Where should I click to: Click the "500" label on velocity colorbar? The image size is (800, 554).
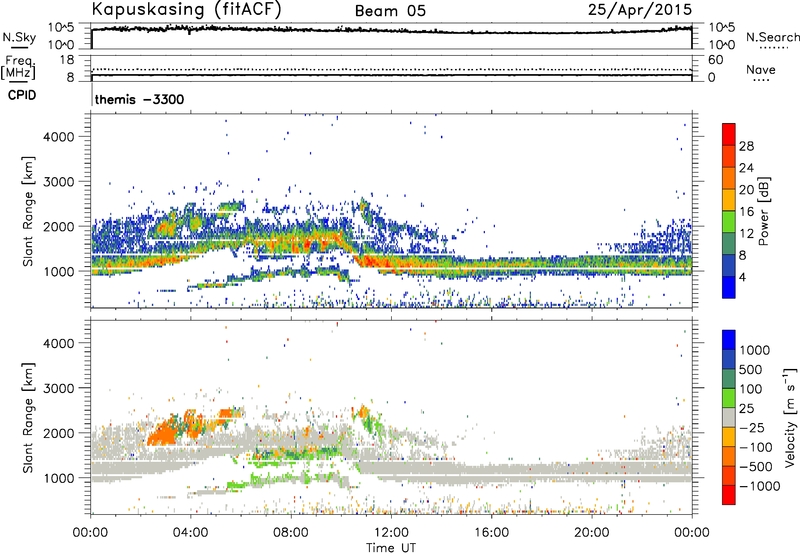(x=750, y=370)
